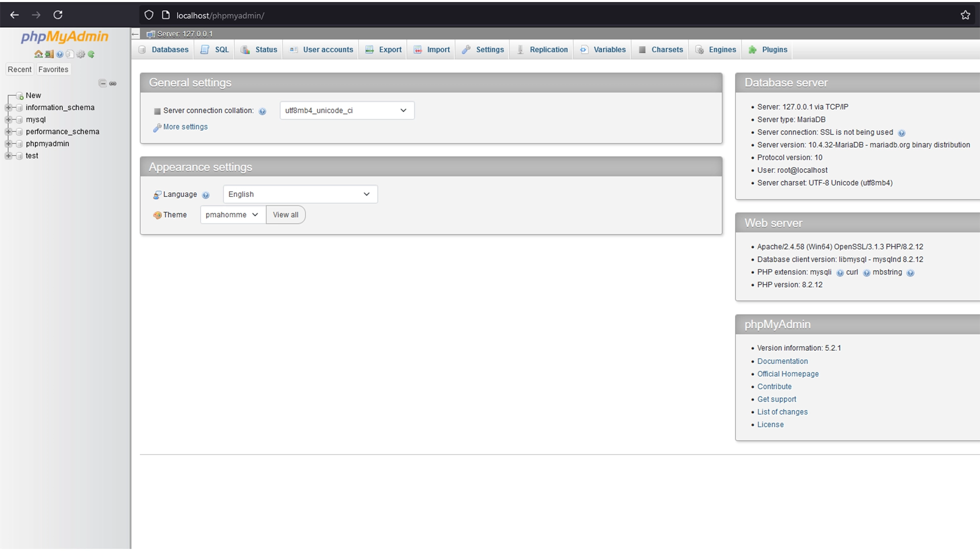The height and width of the screenshot is (551, 980).
Task: Click the test database cylinder icon
Action: 19,156
